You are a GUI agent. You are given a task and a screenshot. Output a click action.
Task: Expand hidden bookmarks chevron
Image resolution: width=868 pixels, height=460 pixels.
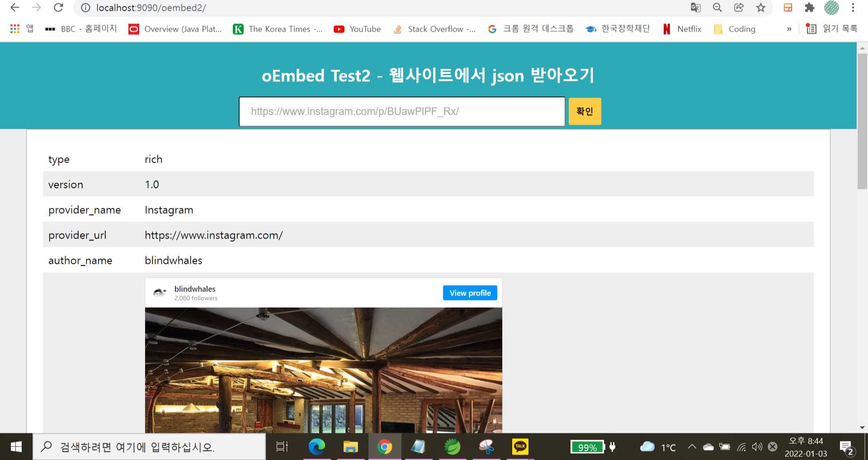[789, 29]
